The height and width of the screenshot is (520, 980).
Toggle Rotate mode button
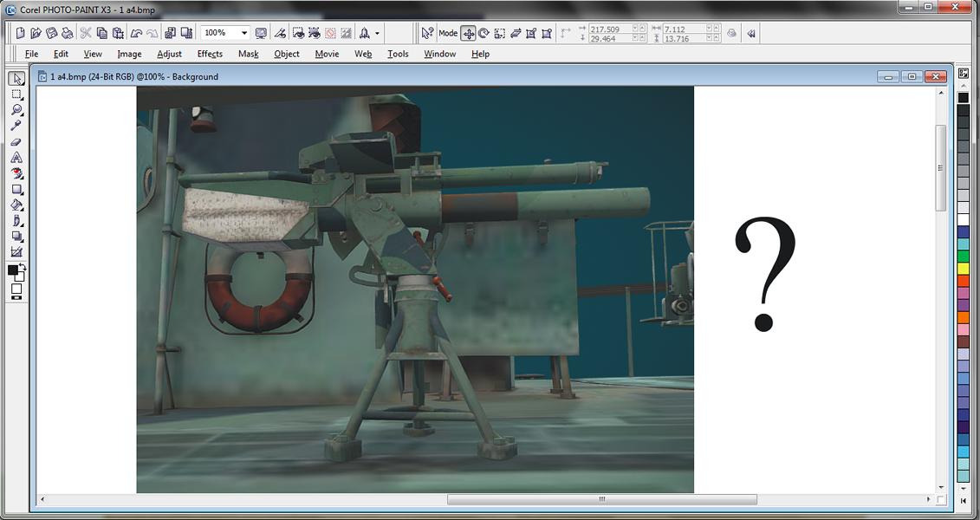coord(484,33)
